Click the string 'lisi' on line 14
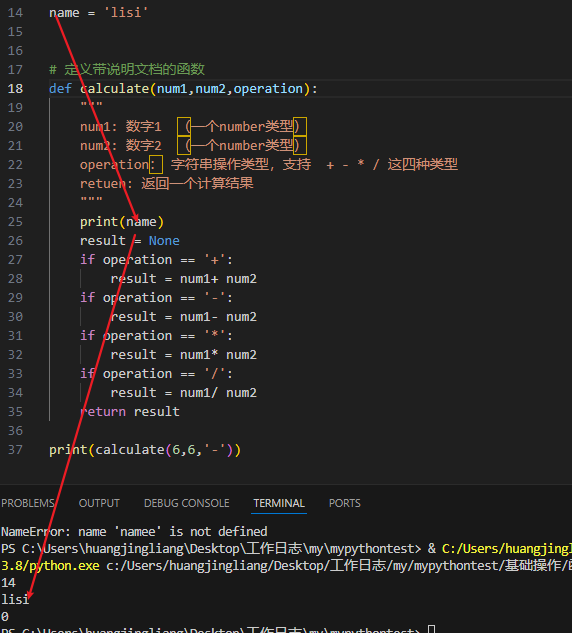 (x=126, y=13)
